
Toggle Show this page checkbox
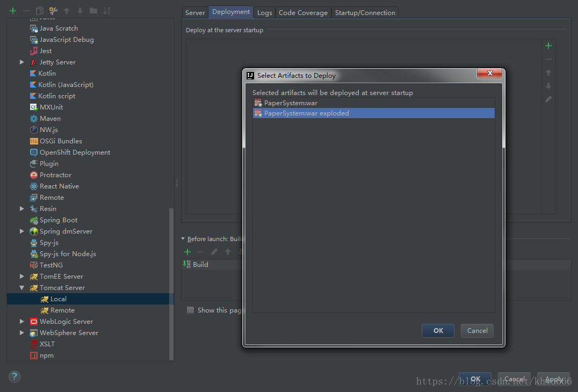click(x=190, y=310)
